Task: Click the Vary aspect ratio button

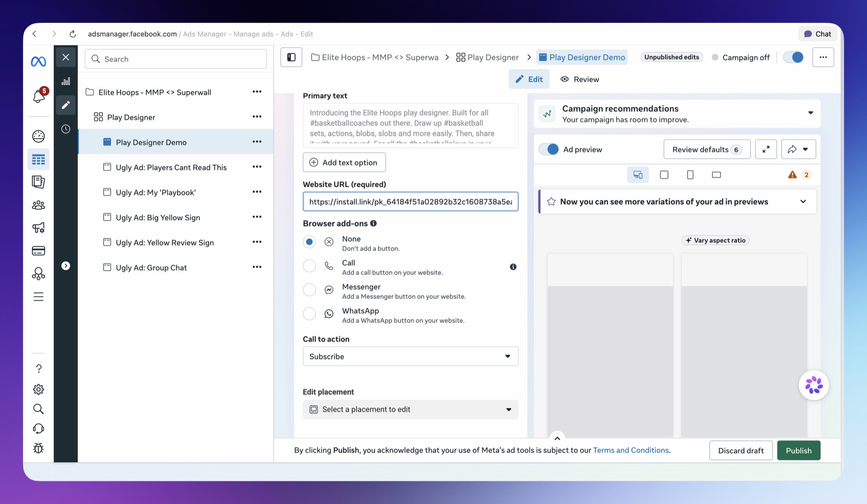Action: [715, 240]
